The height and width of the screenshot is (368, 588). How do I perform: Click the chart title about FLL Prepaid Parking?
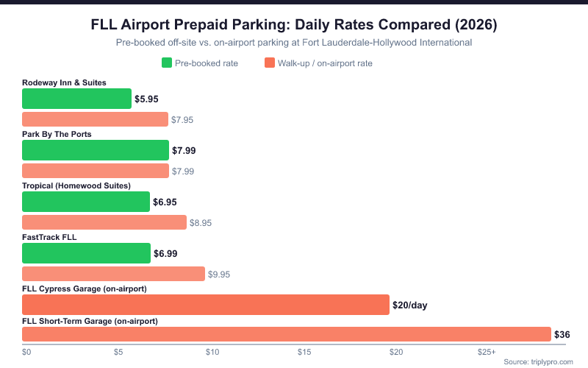tap(294, 24)
